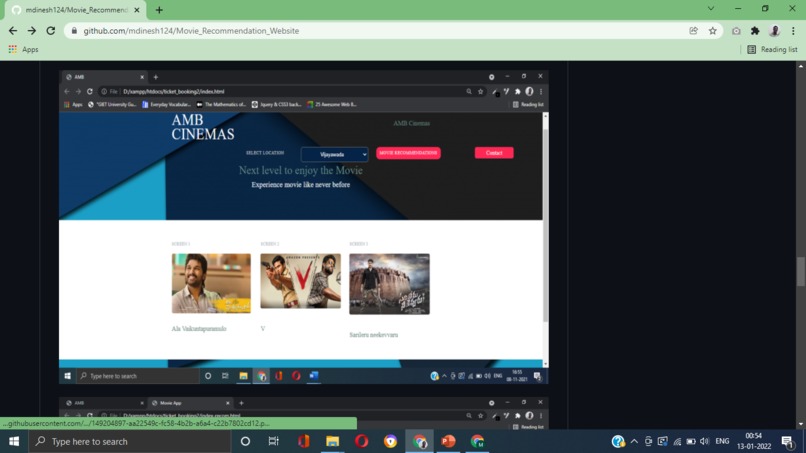Click the Ala Vaikuntapuramulo poster thumbnail

point(211,283)
